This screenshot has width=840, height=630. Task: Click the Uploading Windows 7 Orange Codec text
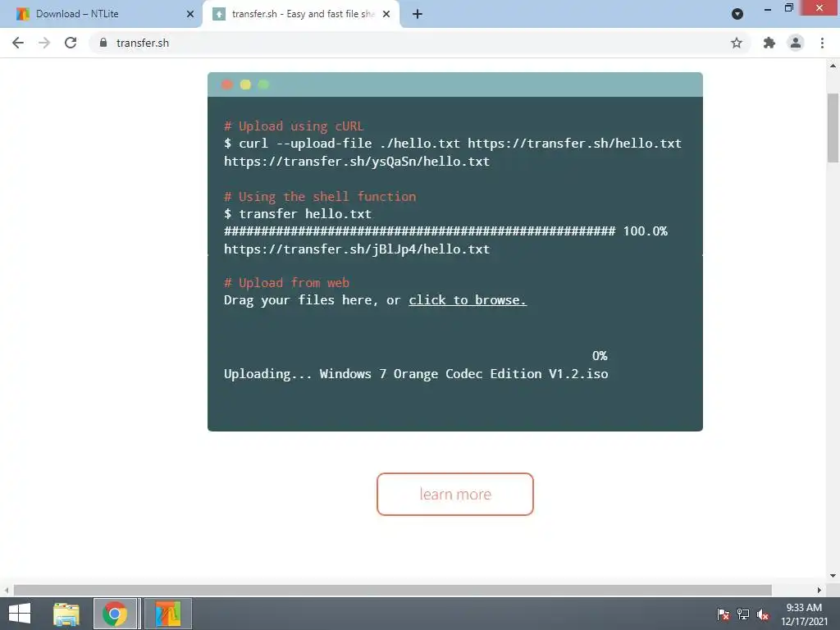[416, 374]
